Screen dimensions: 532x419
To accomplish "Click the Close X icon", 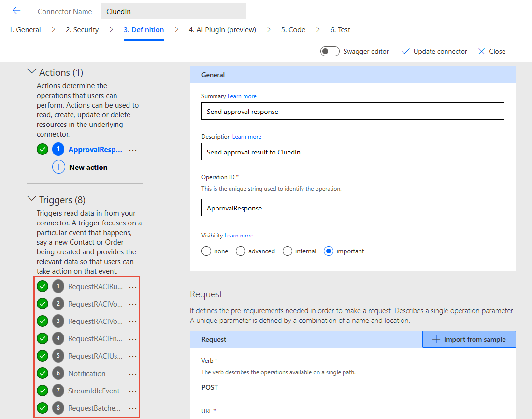I will pos(481,51).
